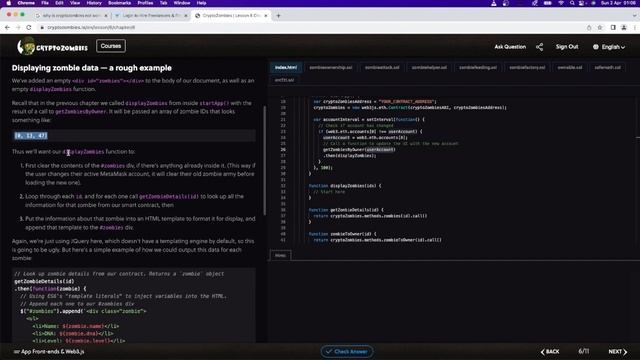The width and height of the screenshot is (640, 360).
Task: Open the tab search chevron
Action: tap(635, 16)
